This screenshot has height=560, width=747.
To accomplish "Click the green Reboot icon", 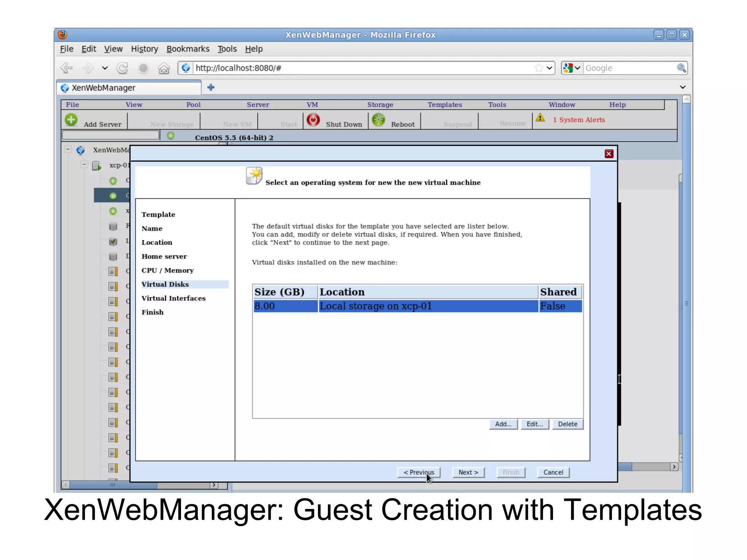I will point(379,120).
